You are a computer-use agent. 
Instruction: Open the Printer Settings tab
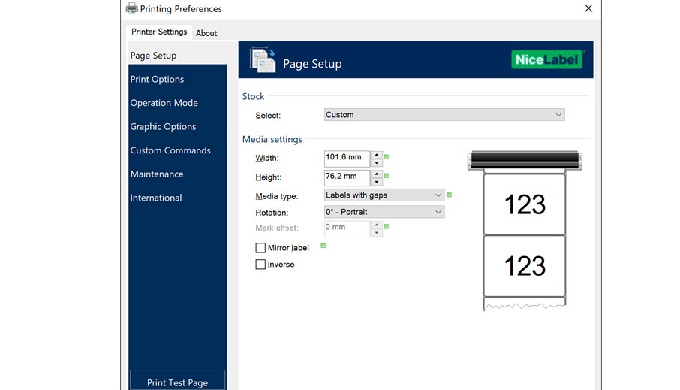click(x=159, y=32)
